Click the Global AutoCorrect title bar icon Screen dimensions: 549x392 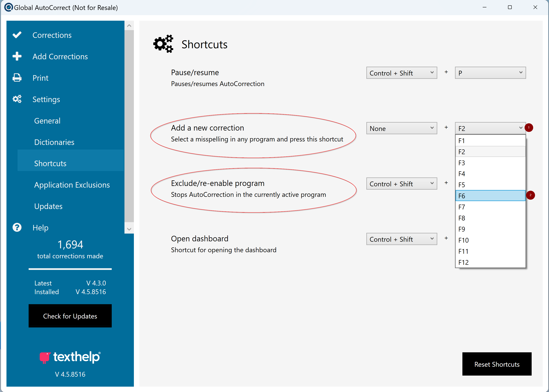coord(9,8)
